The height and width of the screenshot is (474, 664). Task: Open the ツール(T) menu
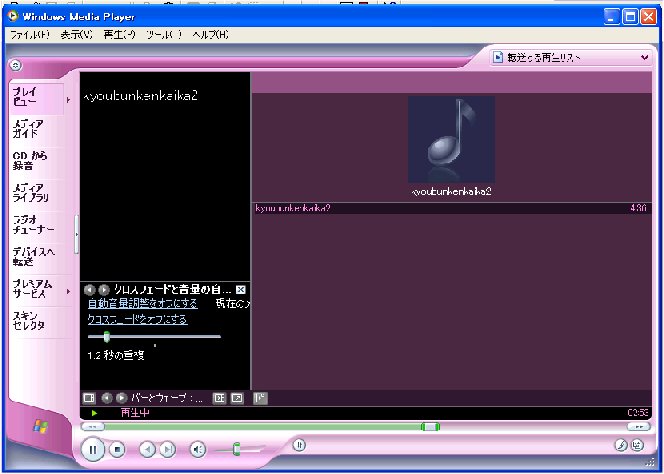(x=164, y=35)
